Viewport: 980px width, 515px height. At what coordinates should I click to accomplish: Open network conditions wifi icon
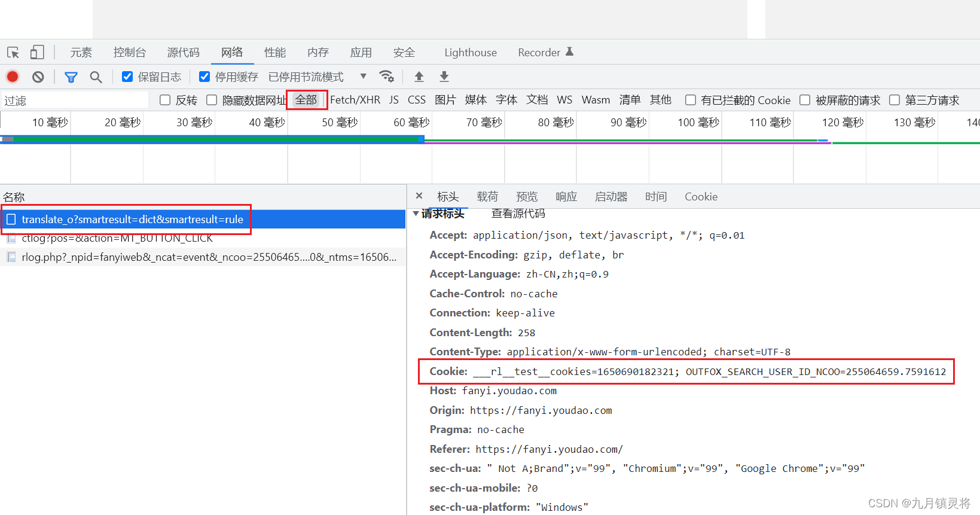(x=387, y=76)
